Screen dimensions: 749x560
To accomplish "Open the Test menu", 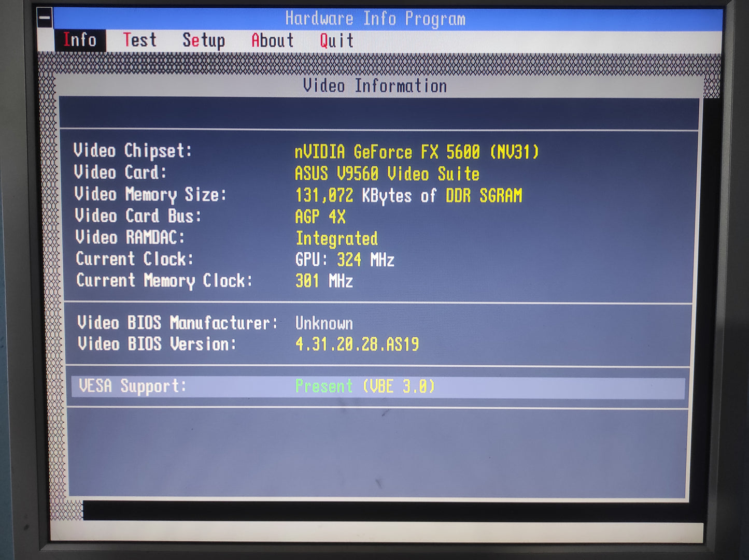I will (139, 40).
